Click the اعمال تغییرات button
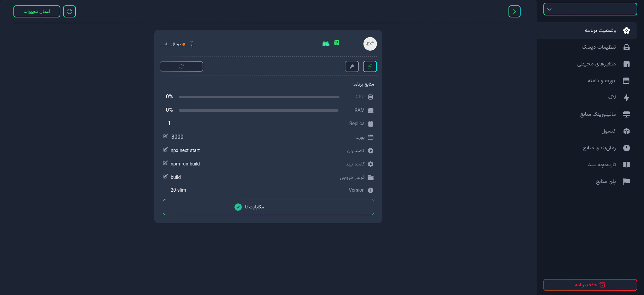 [37, 11]
